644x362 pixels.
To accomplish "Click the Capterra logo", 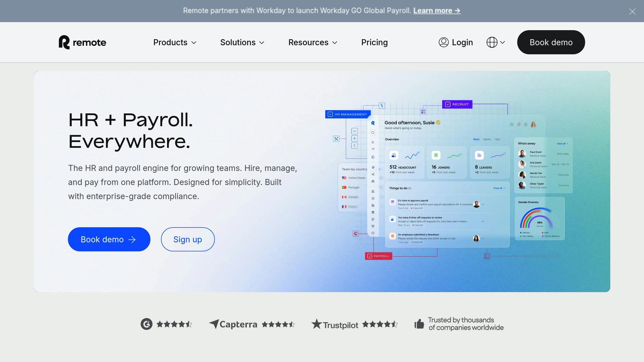I will click(233, 324).
